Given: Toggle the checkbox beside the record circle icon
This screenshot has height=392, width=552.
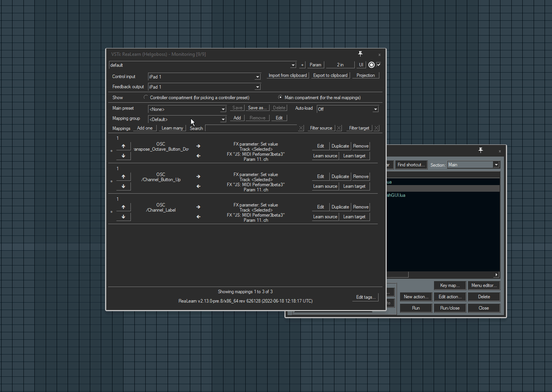Looking at the screenshot, I should tap(378, 64).
